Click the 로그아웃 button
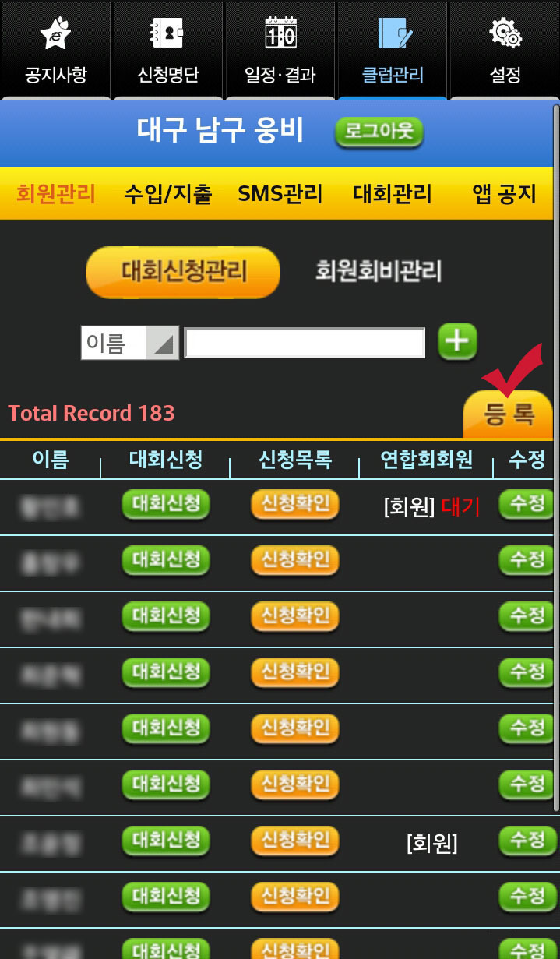Viewport: 560px width, 959px height. coord(379,133)
